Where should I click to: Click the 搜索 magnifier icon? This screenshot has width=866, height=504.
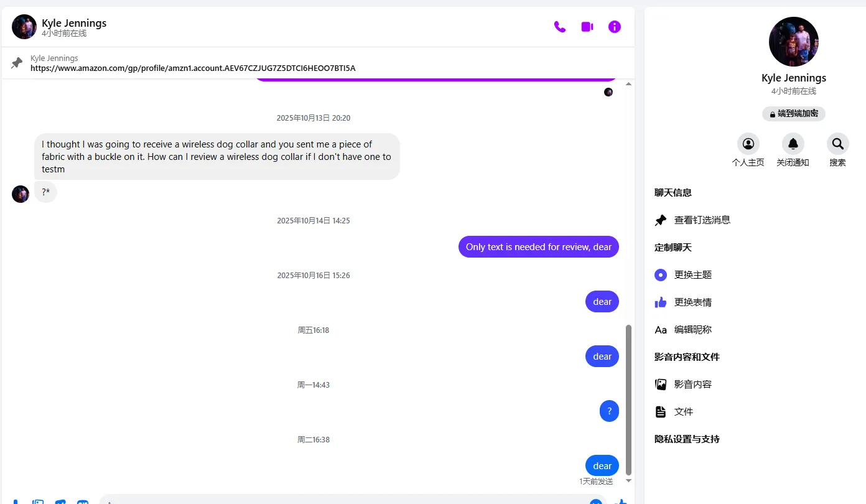tap(838, 144)
